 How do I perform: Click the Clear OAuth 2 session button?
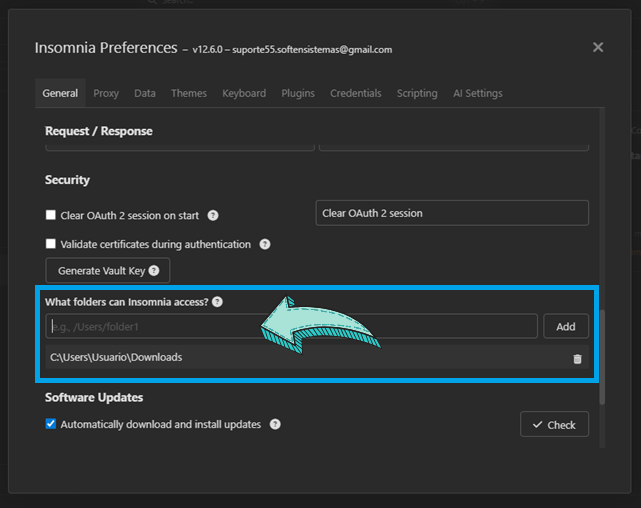pos(452,213)
